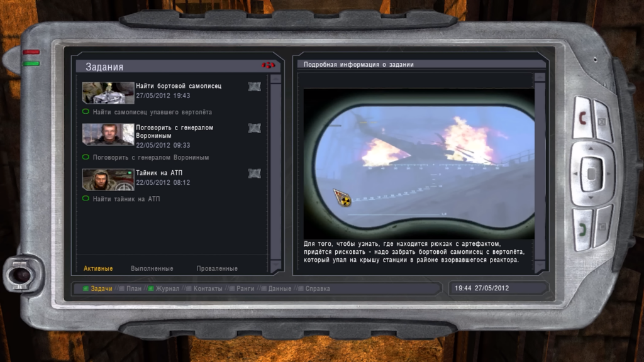Click date '27/05/2012 19:43'
644x362 pixels.
click(x=163, y=96)
